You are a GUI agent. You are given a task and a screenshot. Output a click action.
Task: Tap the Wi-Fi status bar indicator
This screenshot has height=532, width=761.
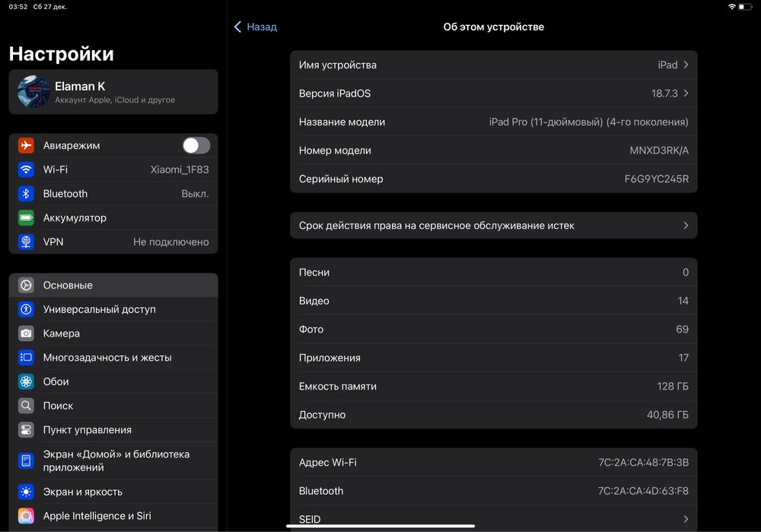click(732, 7)
